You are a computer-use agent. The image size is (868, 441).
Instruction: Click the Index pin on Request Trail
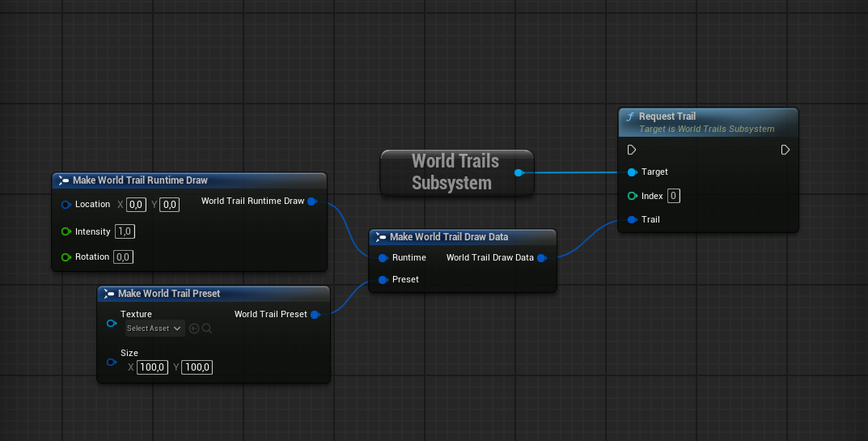coord(632,196)
